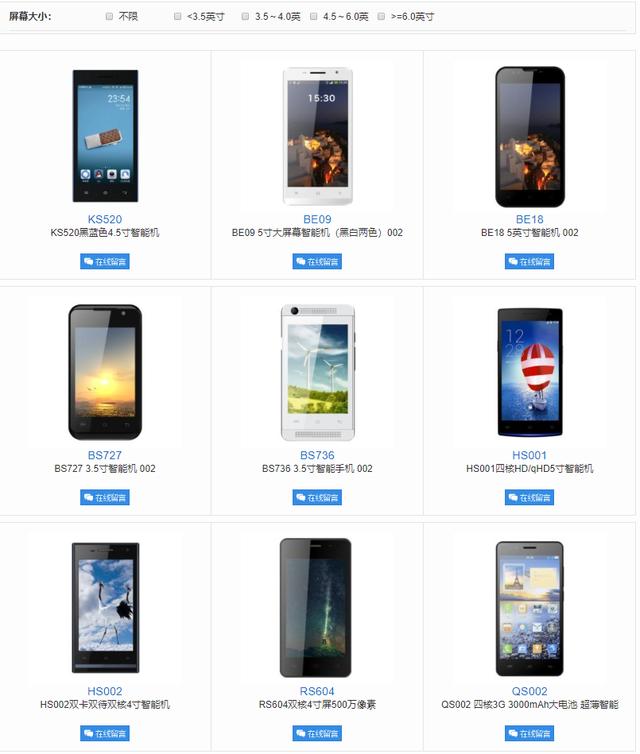Open the HS001 balloon phone thumbnail

pos(529,372)
